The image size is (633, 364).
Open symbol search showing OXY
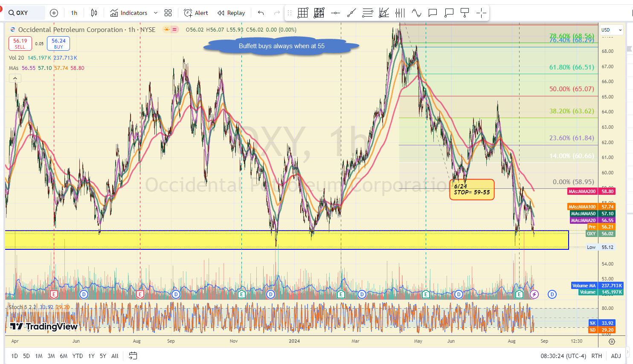tap(25, 13)
